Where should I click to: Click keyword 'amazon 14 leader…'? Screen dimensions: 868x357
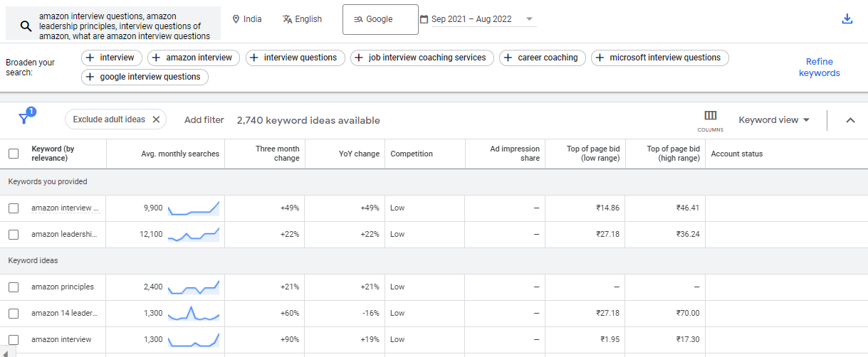(x=64, y=314)
